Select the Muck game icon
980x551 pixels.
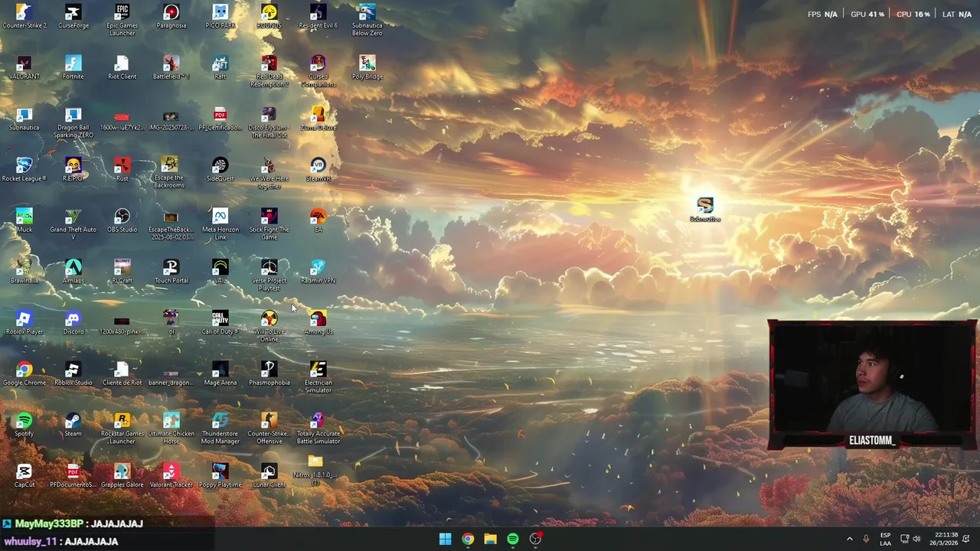click(x=24, y=220)
